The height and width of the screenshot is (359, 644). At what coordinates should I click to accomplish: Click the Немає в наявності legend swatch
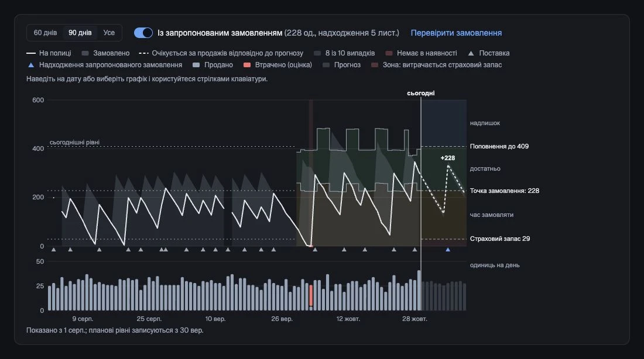click(389, 53)
